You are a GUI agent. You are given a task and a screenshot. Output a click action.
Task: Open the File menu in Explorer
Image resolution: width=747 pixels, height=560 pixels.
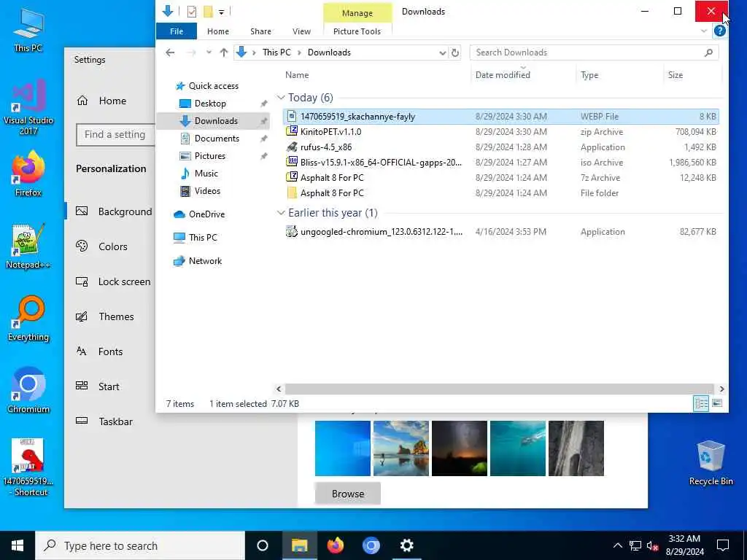[177, 31]
